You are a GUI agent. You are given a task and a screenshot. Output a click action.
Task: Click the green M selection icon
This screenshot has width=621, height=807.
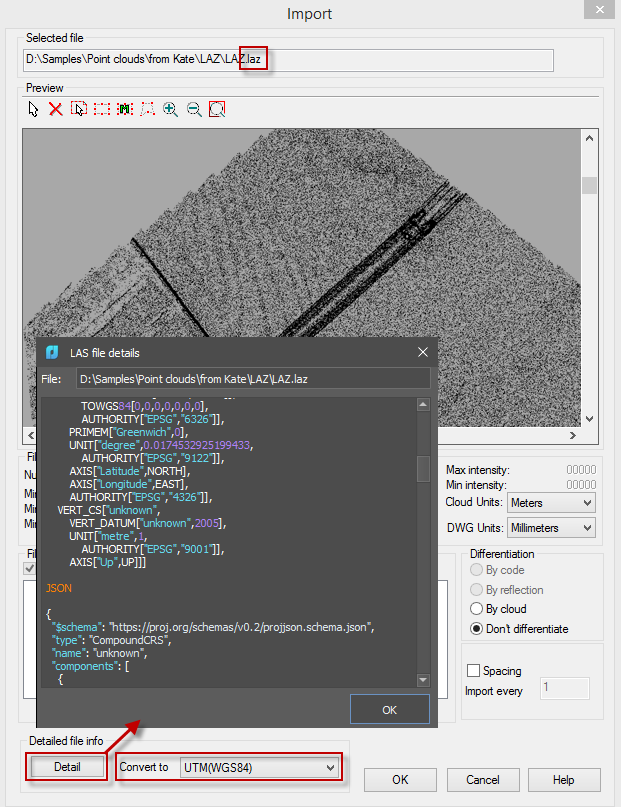coord(125,109)
